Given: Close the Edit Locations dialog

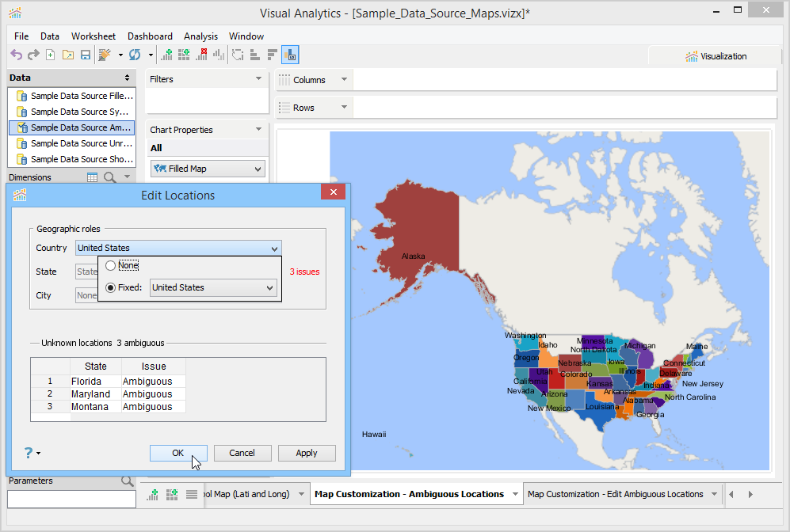Looking at the screenshot, I should pyautogui.click(x=333, y=192).
